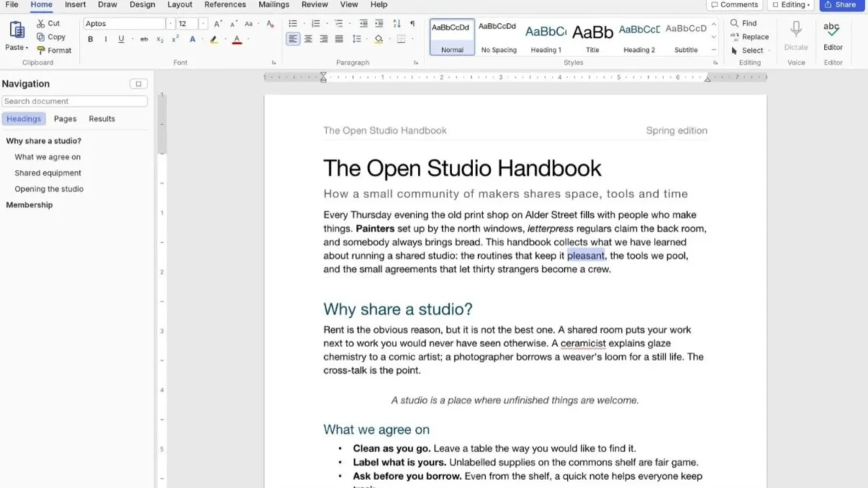
Task: Activate the Format painter
Action: [54, 51]
